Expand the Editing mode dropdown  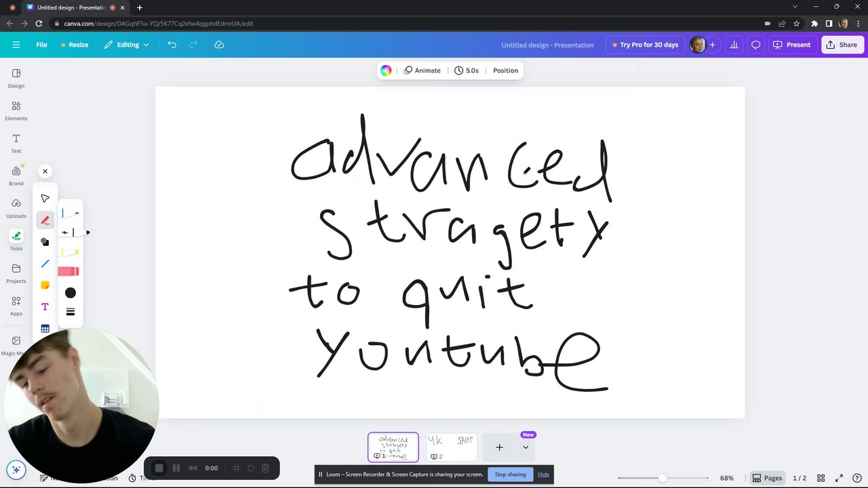point(127,45)
